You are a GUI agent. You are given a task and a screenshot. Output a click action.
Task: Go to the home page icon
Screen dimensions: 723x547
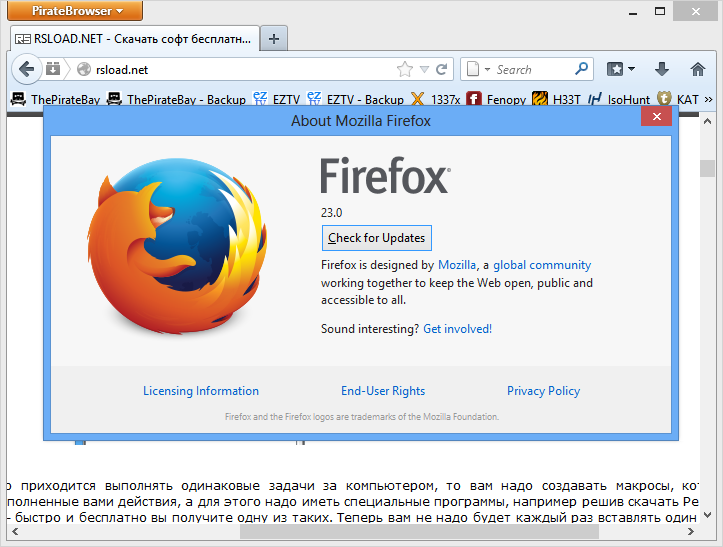coord(698,70)
